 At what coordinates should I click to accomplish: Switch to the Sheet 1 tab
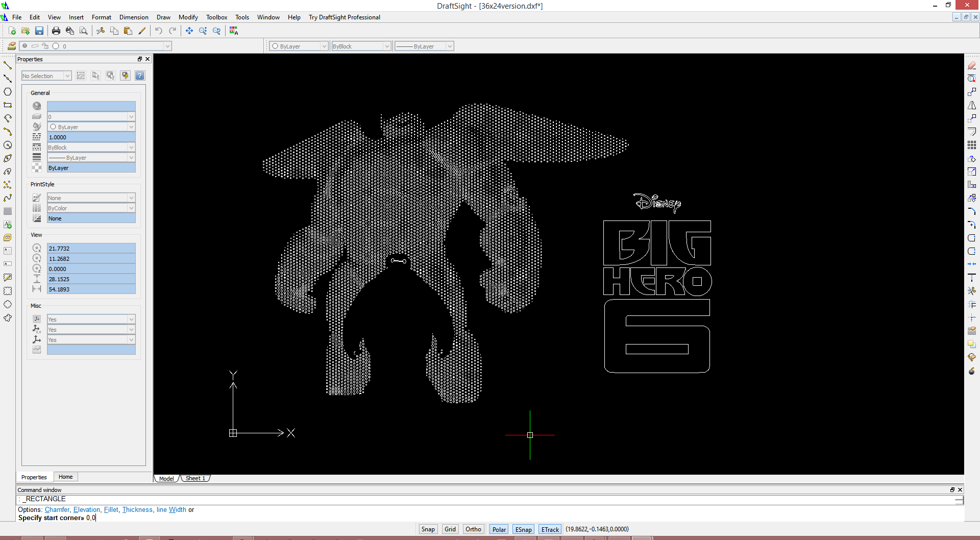[x=195, y=478]
